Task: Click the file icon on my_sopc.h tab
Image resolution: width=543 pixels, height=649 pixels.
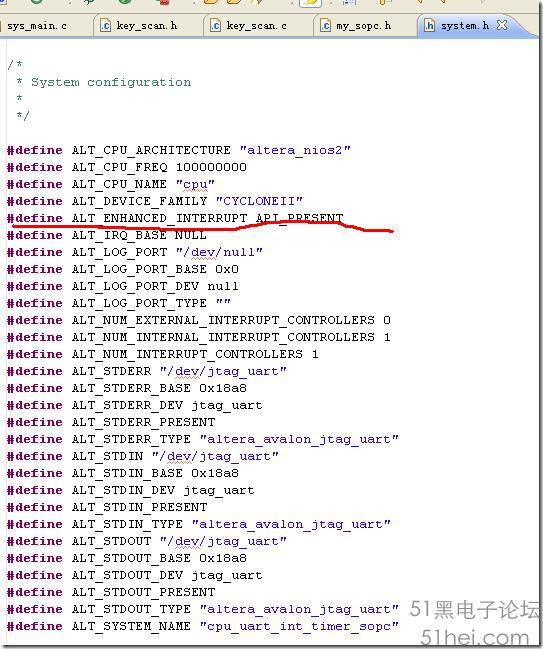Action: (325, 26)
